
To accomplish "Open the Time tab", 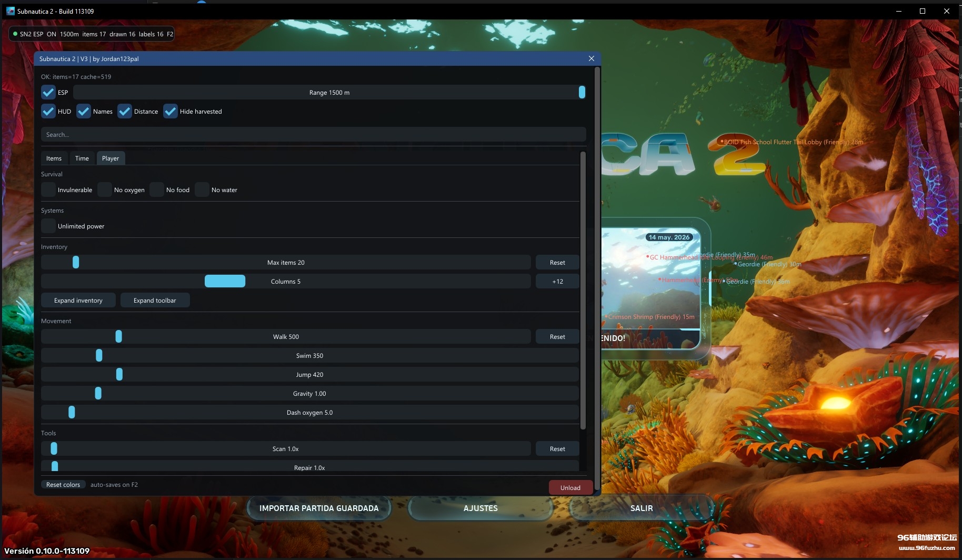I will pos(82,158).
